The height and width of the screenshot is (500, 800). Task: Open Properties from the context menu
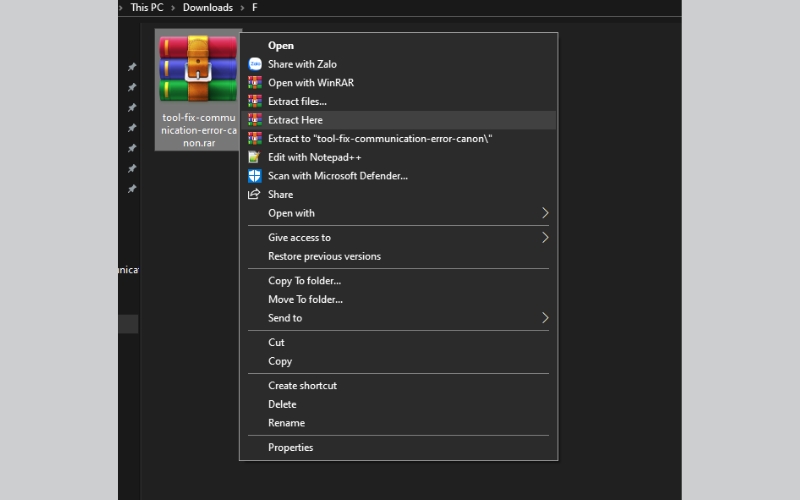[398, 447]
